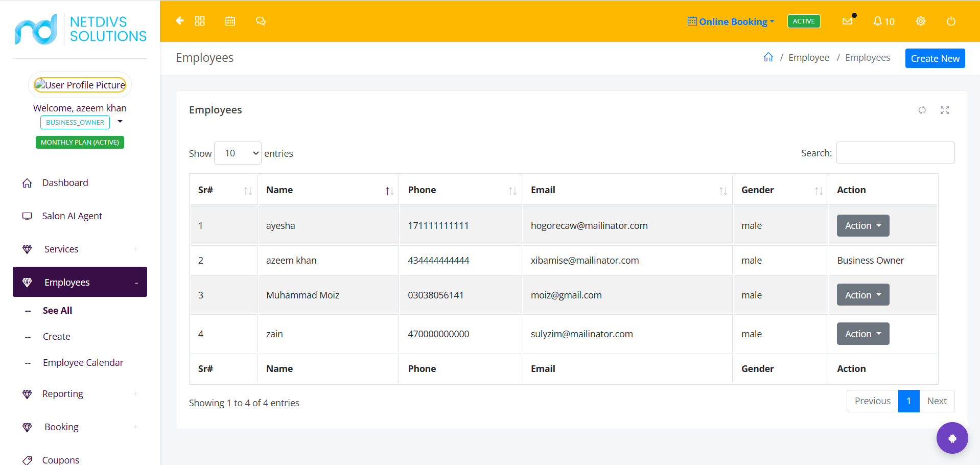This screenshot has height=465, width=980.
Task: Click the Previous pagination button
Action: coord(873,401)
